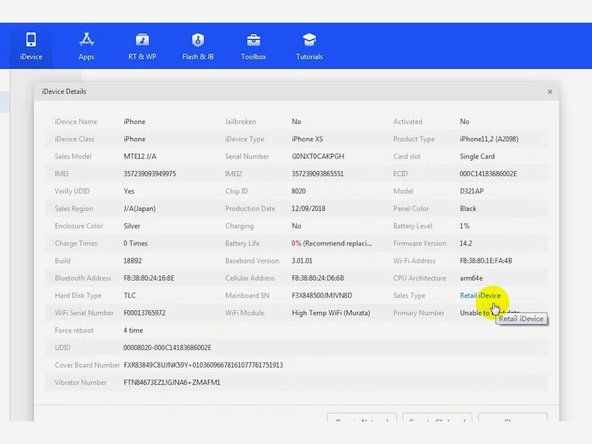Open the RT & WP section

coord(142,46)
